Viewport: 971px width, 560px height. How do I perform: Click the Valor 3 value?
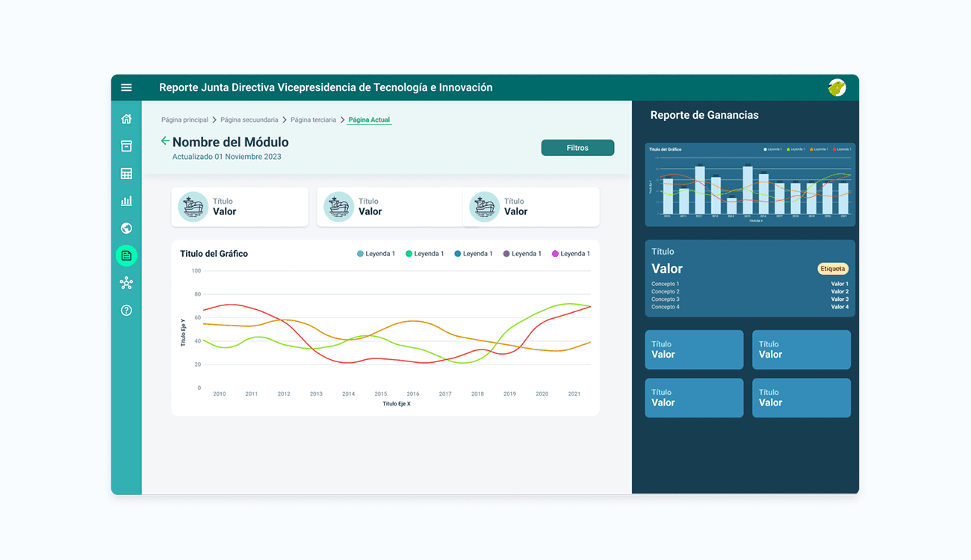pos(840,299)
